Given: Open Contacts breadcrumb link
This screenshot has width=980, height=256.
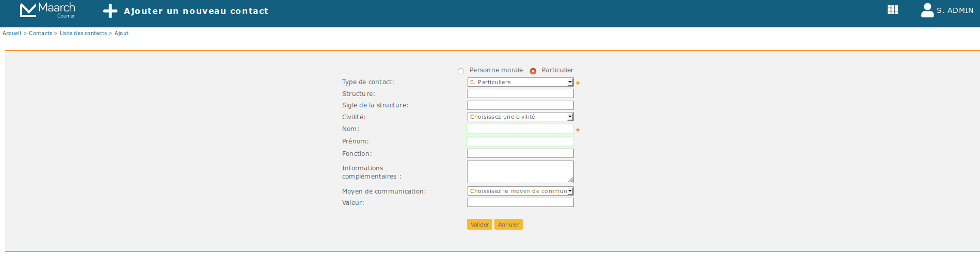Looking at the screenshot, I should tap(40, 33).
